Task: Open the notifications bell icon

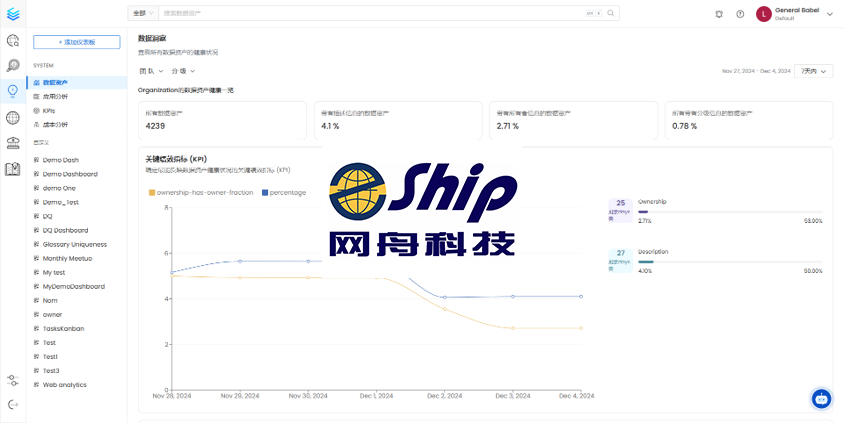Action: coord(719,14)
